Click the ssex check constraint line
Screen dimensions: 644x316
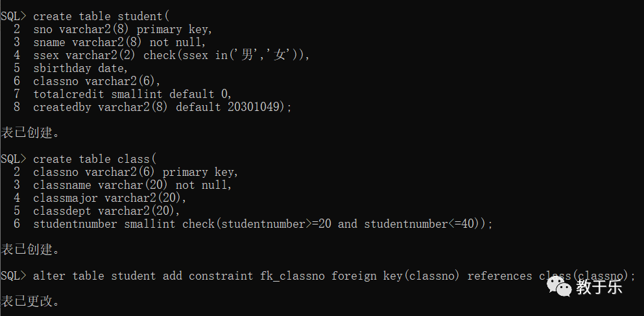(171, 55)
